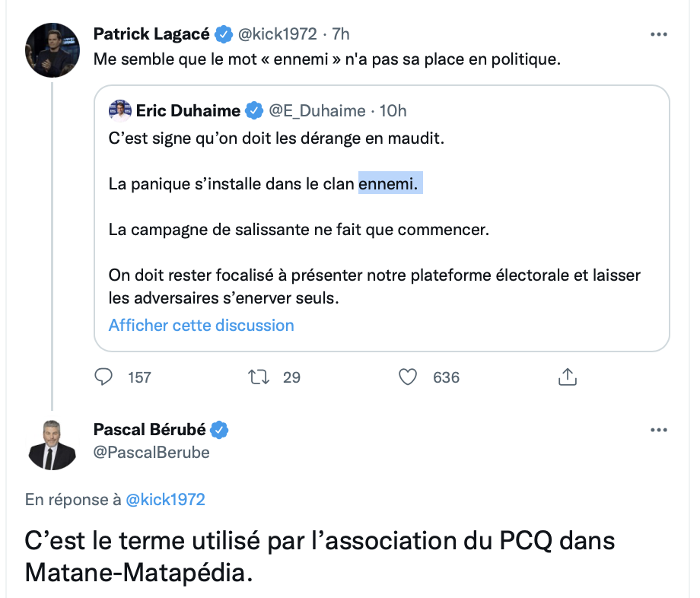Open Pascal Bérubé's profile picture
This screenshot has width=700, height=598.
pyautogui.click(x=52, y=444)
